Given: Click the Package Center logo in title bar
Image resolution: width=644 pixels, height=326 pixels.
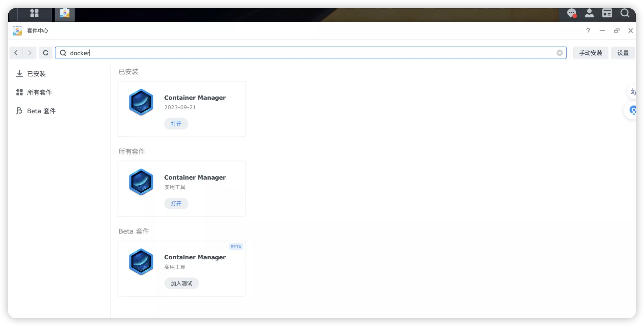Looking at the screenshot, I should tap(17, 30).
